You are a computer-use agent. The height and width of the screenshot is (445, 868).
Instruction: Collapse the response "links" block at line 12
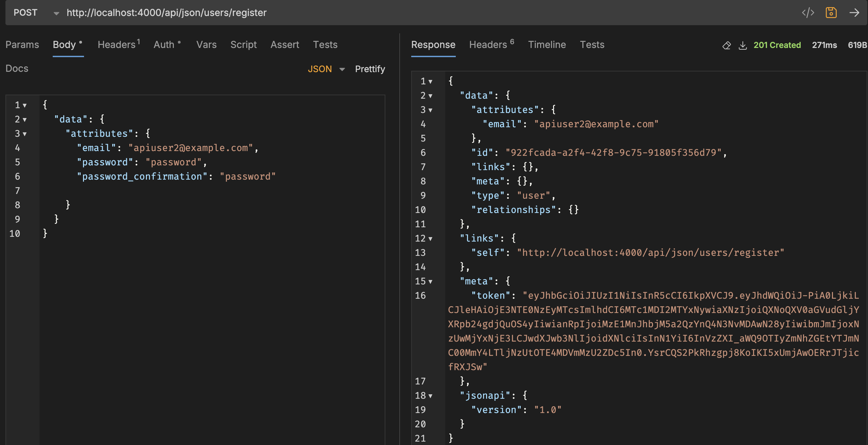pos(431,239)
